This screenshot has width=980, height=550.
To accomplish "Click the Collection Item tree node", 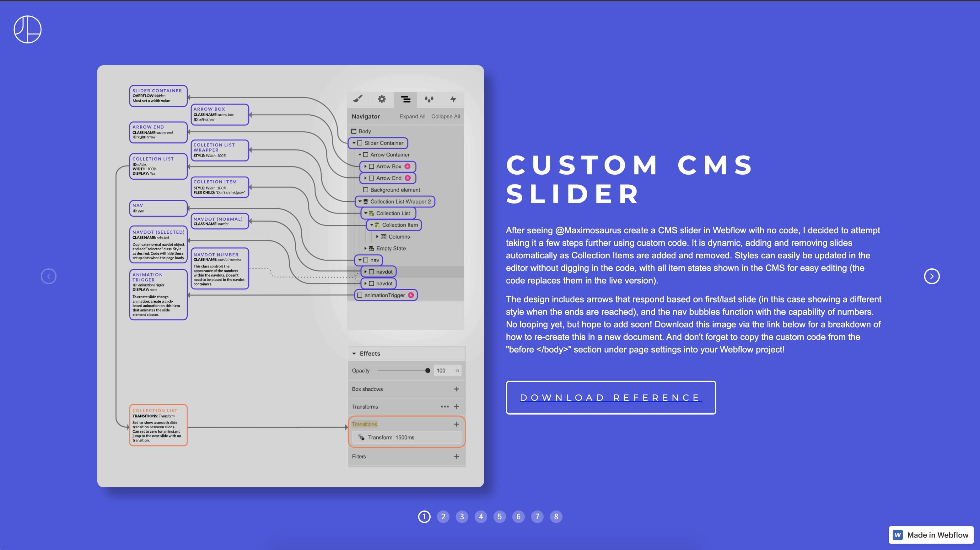I will tap(398, 225).
